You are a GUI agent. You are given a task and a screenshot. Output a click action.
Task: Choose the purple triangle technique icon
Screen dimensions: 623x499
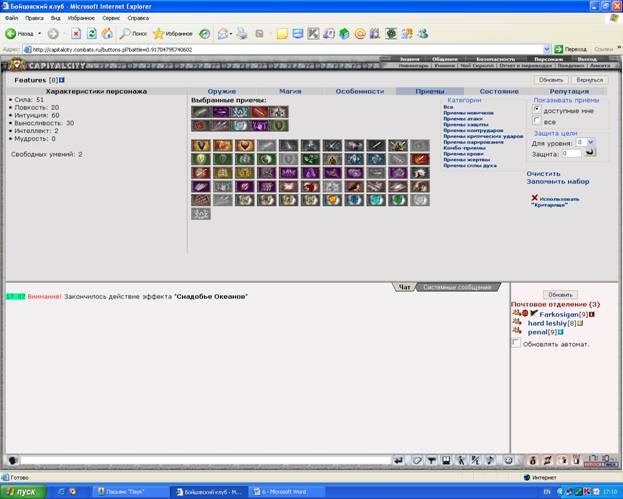pyautogui.click(x=310, y=172)
